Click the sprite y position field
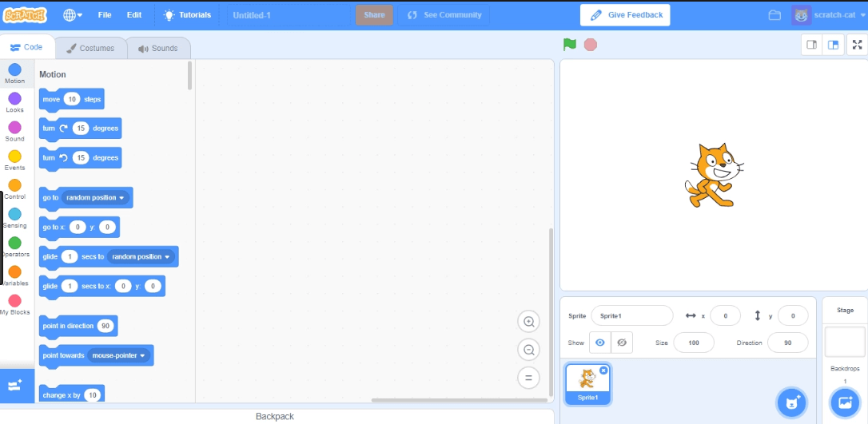The image size is (868, 424). (793, 315)
